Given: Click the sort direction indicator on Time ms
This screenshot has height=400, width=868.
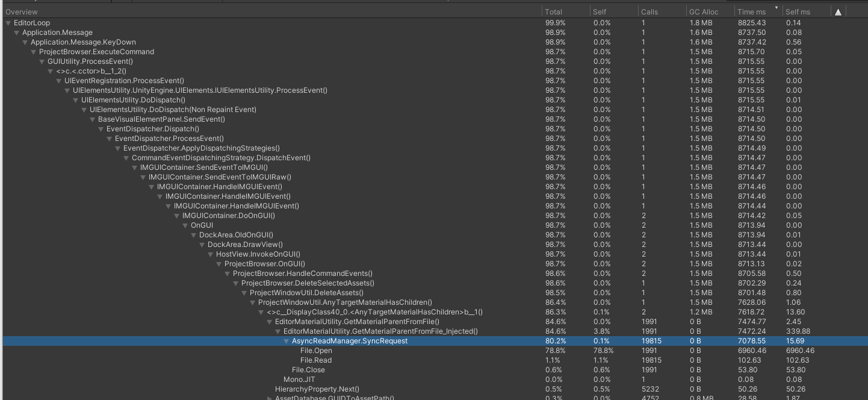Looking at the screenshot, I should 777,8.
